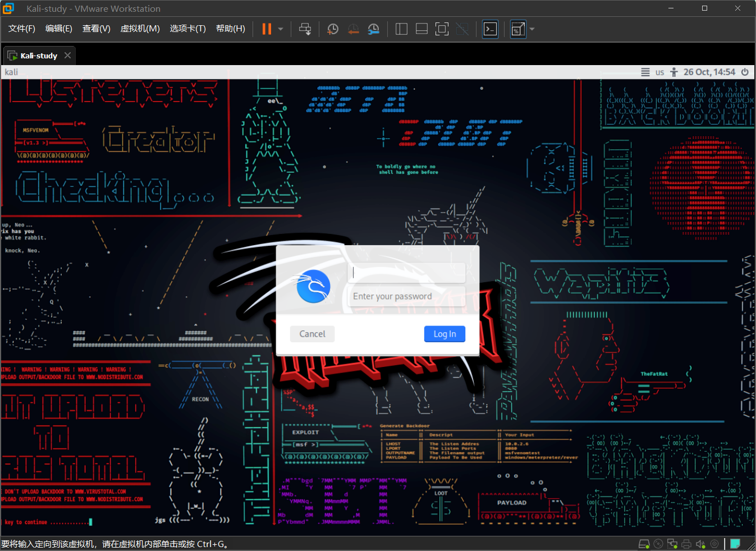
Task: Toggle the library sidebar panel view
Action: click(x=401, y=29)
